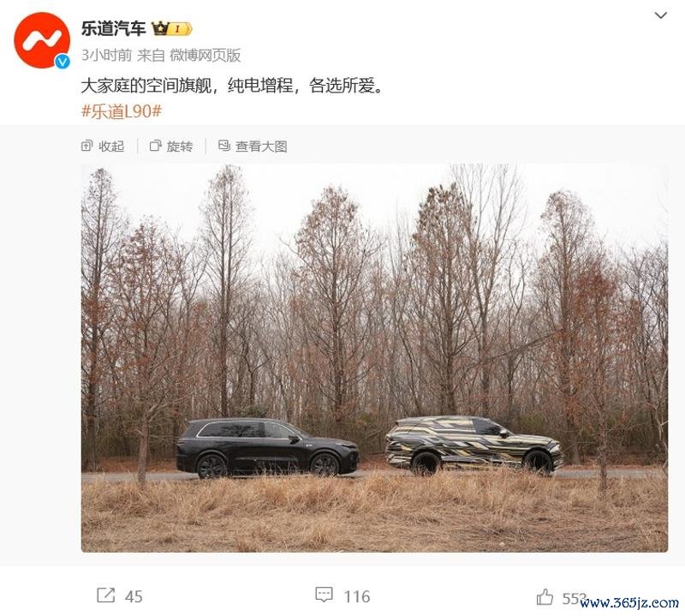Click the picture icon beside 查看大图
The width and height of the screenshot is (685, 616).
pyautogui.click(x=224, y=146)
